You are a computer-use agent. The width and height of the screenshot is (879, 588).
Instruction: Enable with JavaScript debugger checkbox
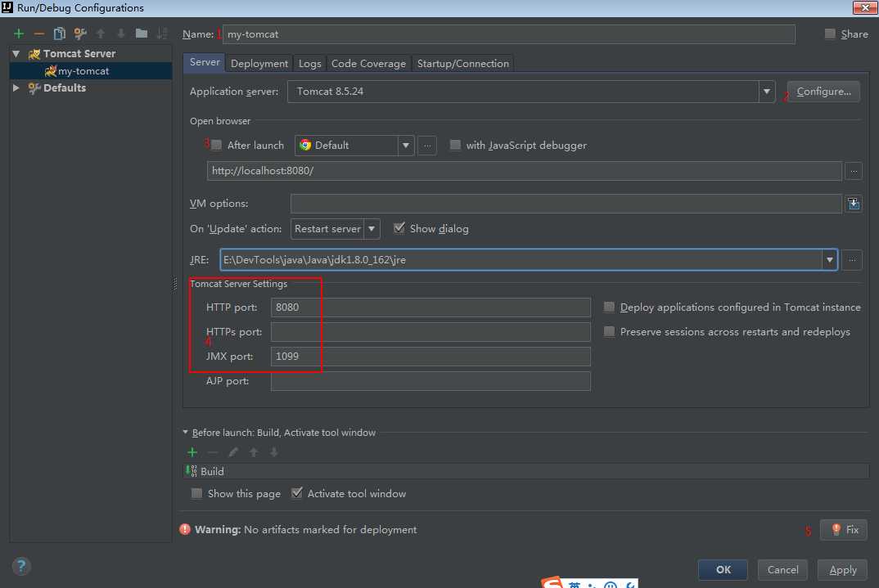click(x=455, y=145)
